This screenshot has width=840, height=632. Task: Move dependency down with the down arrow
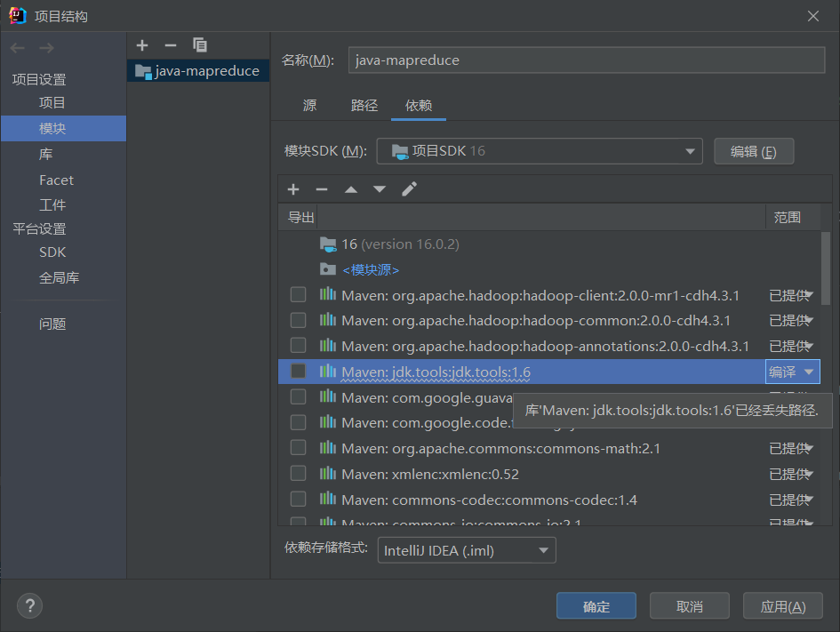click(380, 189)
